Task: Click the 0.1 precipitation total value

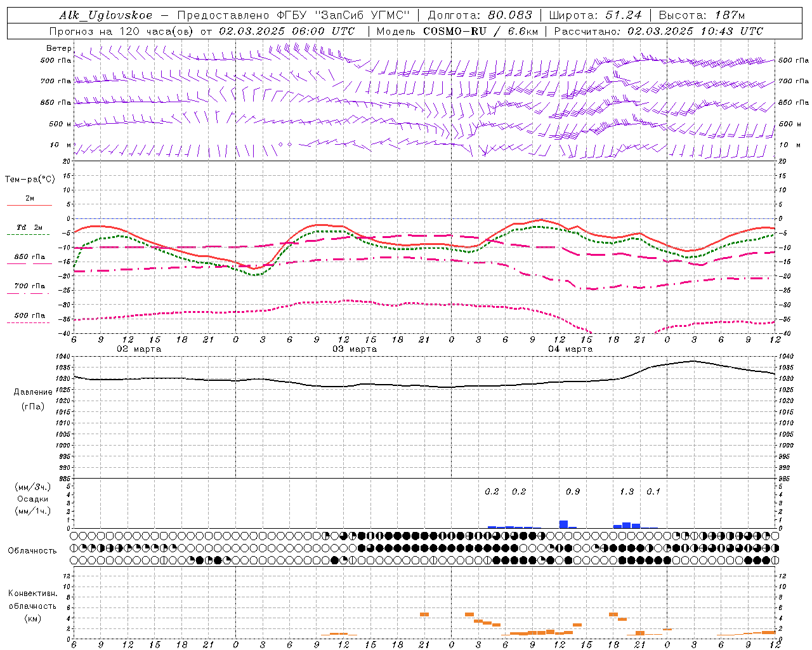Action: click(653, 492)
